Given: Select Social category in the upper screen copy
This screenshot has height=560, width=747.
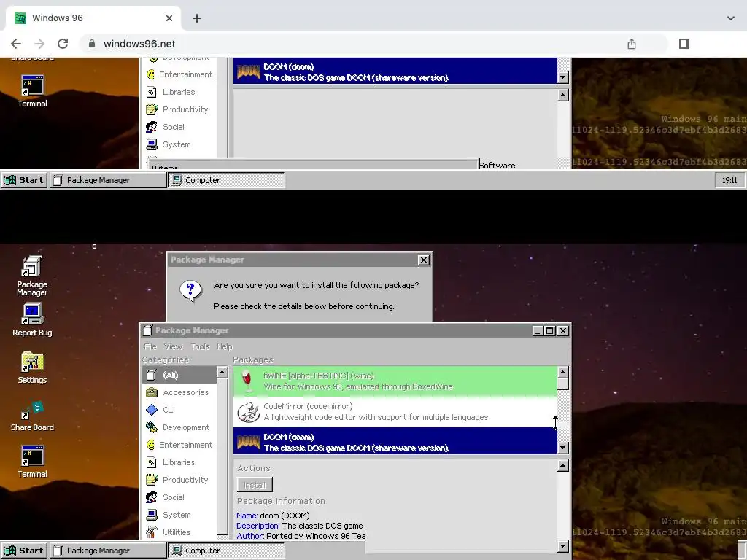Looking at the screenshot, I should (x=179, y=127).
